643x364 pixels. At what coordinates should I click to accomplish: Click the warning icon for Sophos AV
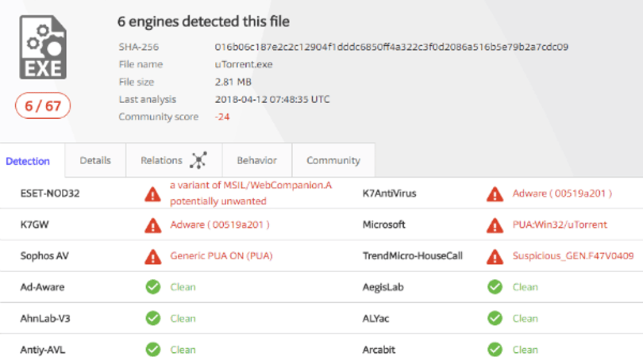point(152,256)
